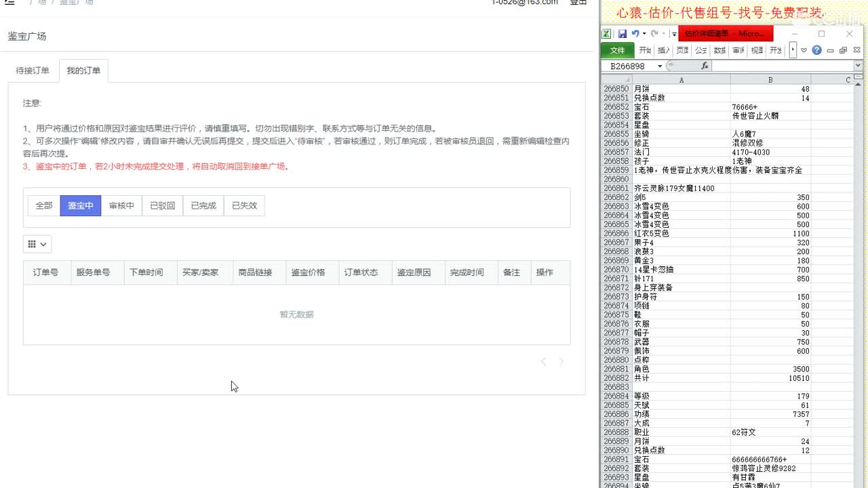Open the 数据 (Data) ribbon tab
This screenshot has height=488, width=868.
pyautogui.click(x=720, y=50)
